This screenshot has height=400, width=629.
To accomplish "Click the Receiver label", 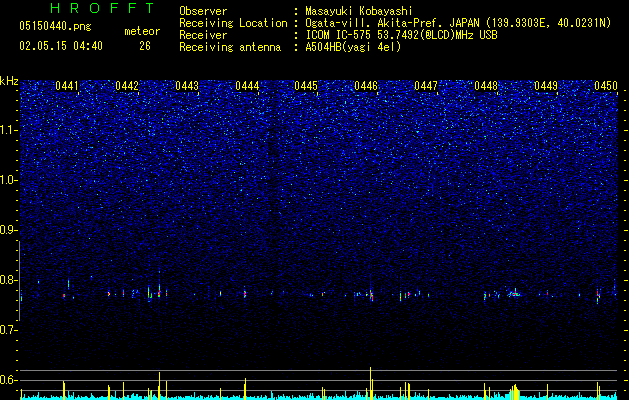I will coord(203,35).
